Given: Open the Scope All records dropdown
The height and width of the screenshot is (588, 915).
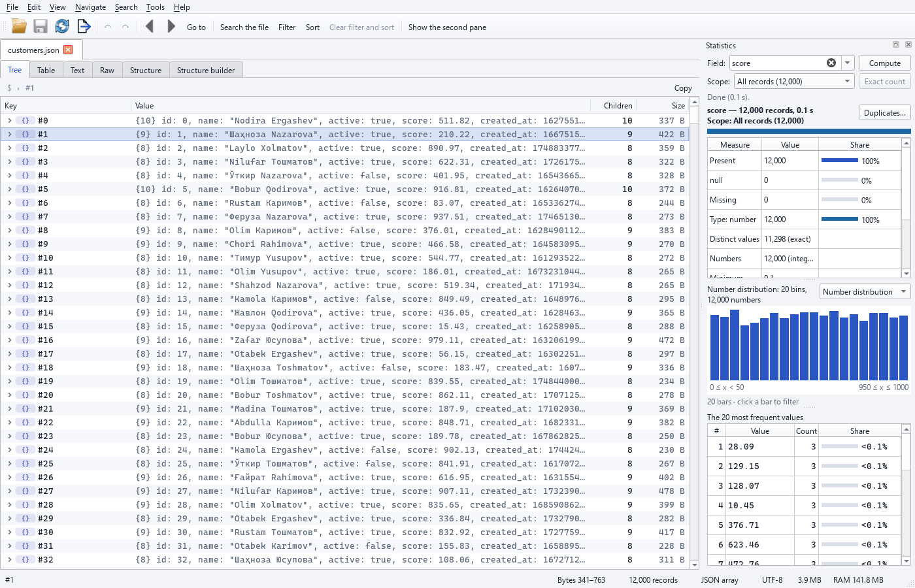Looking at the screenshot, I should [x=793, y=81].
